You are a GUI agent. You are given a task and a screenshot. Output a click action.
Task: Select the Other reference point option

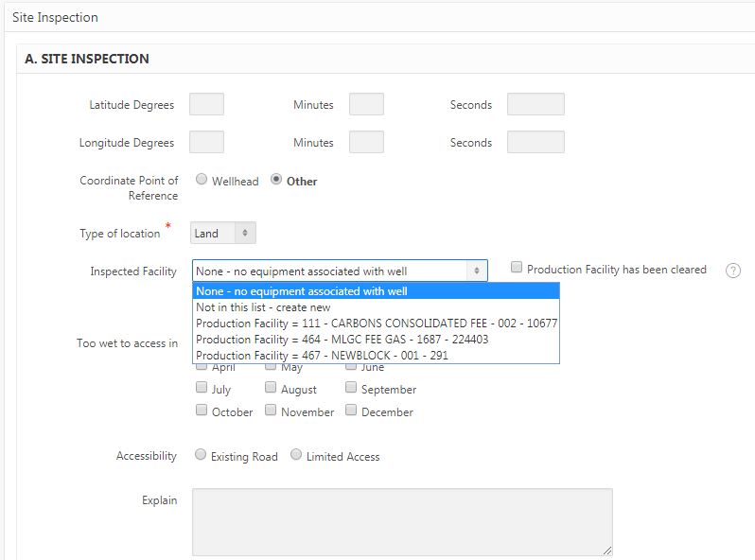pyautogui.click(x=276, y=180)
